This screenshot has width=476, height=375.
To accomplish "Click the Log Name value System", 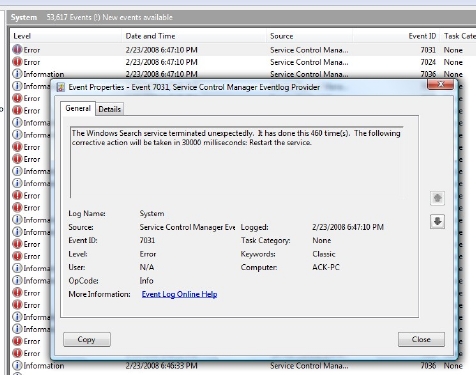I will (x=152, y=213).
